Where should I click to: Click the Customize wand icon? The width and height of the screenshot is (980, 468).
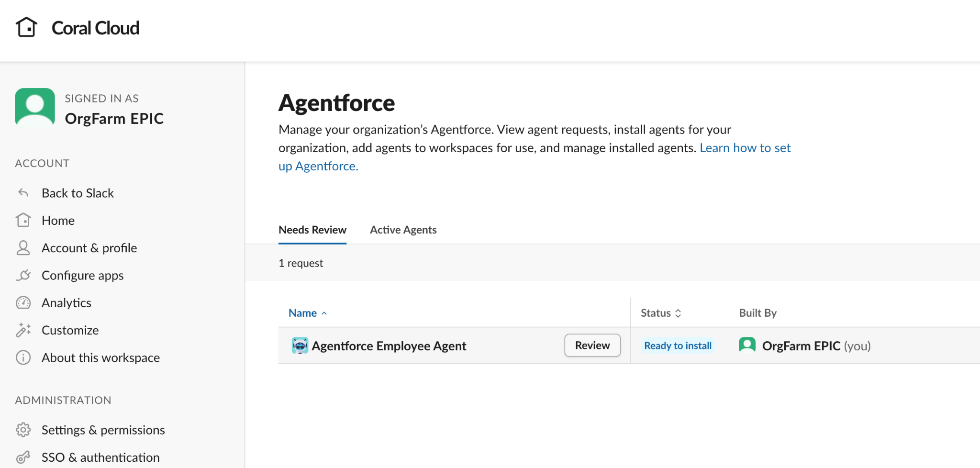click(x=23, y=330)
